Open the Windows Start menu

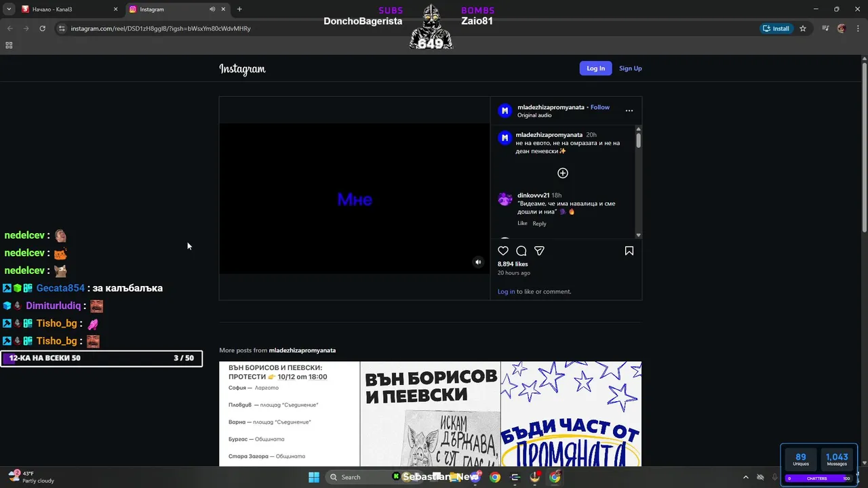pyautogui.click(x=314, y=477)
